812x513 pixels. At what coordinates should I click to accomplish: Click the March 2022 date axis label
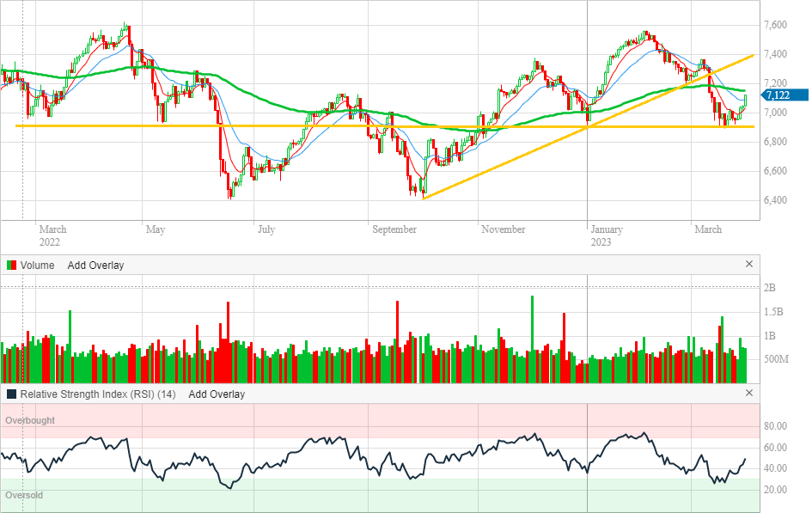pos(52,235)
